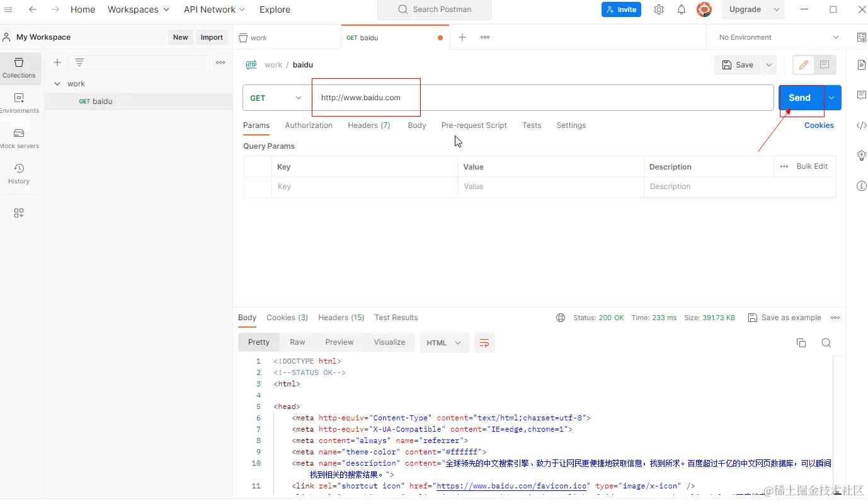This screenshot has width=868, height=501.
Task: Open the code snippet pane
Action: [862, 125]
